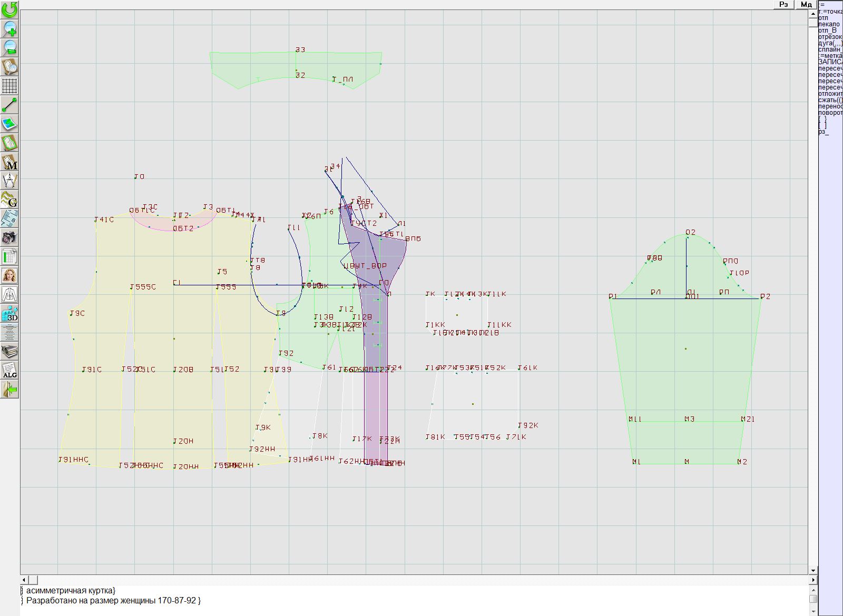Select the compass dividers tool

coord(9,181)
